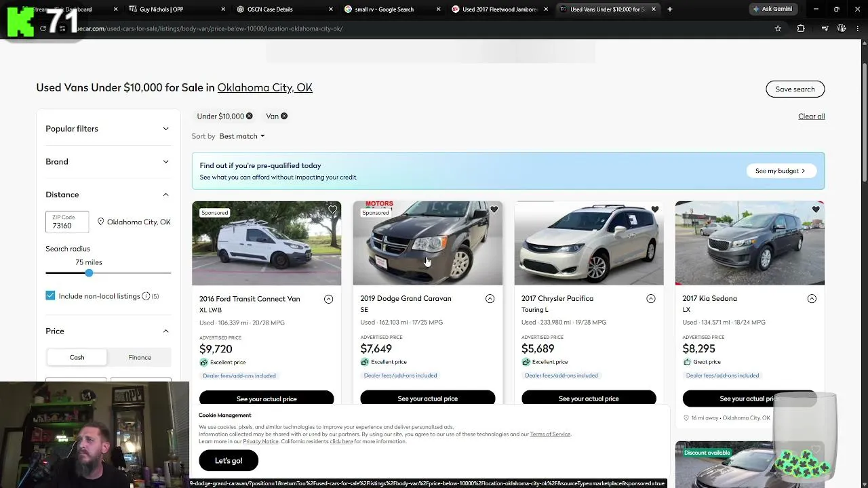
Task: Accept cookies with Let's go! button
Action: pyautogui.click(x=229, y=461)
